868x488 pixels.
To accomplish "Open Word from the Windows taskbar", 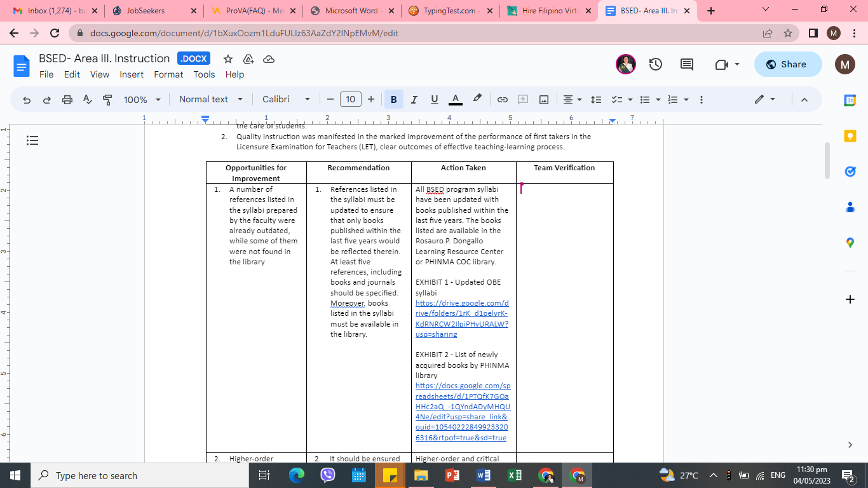I will [484, 475].
